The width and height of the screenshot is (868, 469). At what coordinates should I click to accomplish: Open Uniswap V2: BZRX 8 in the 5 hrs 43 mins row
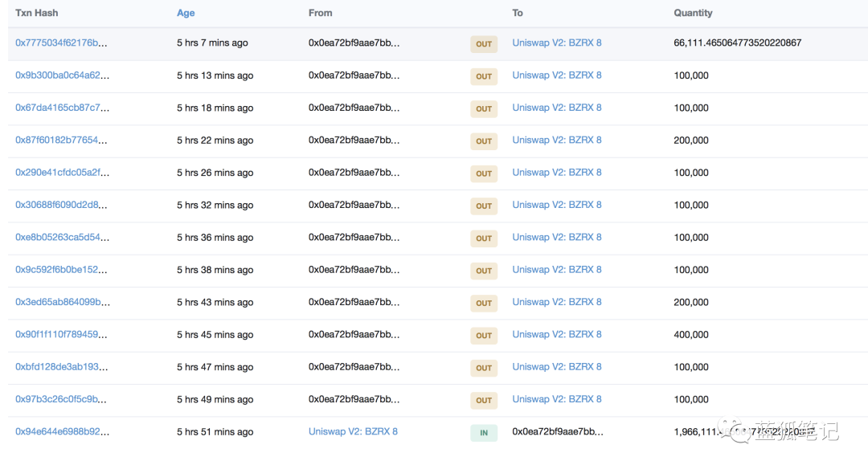point(557,301)
